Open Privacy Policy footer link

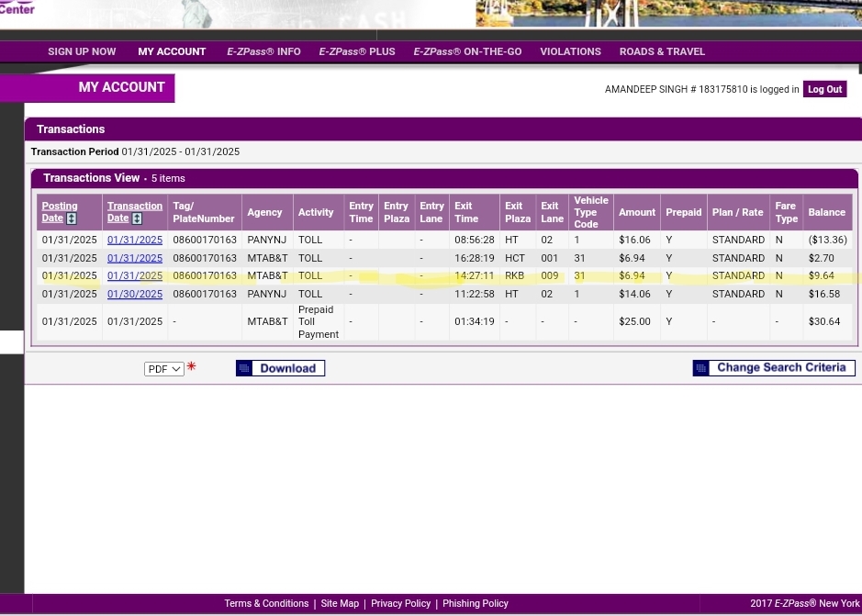click(401, 603)
